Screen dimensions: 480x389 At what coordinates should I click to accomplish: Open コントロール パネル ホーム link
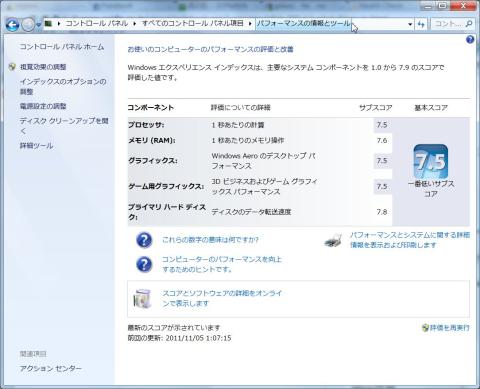[x=62, y=47]
